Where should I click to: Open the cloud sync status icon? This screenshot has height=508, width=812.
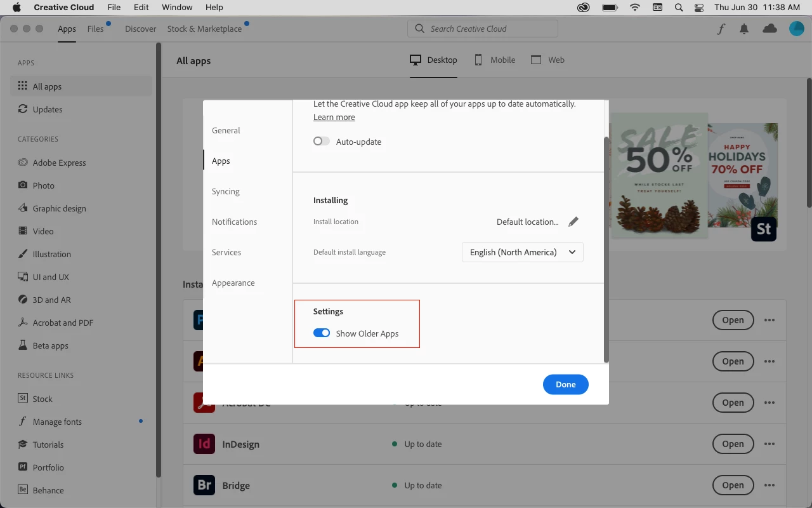coord(769,29)
